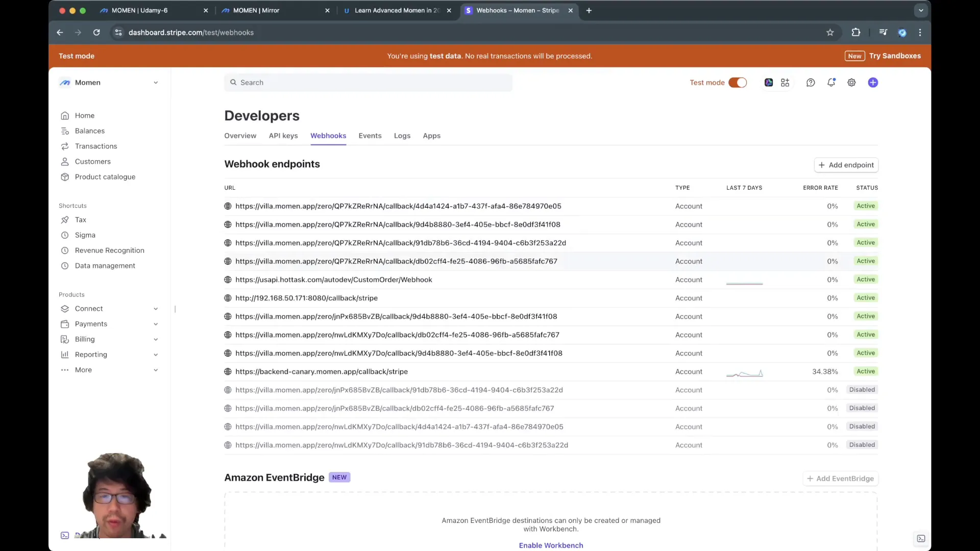Screen dimensions: 980x551
Task: Open the endpoint ending 86e784970e05 under QP7kZReRrNA
Action: [x=398, y=206]
